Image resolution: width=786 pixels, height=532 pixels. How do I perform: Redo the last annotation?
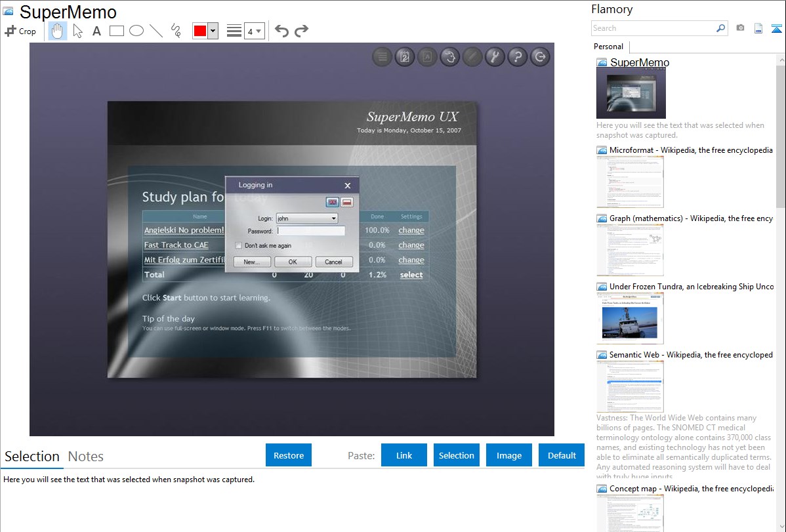[301, 31]
